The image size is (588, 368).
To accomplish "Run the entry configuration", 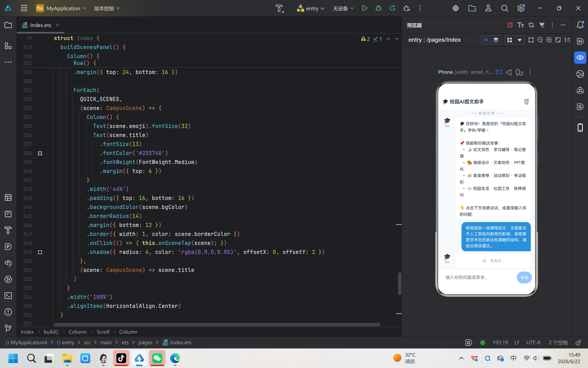I will (x=364, y=8).
